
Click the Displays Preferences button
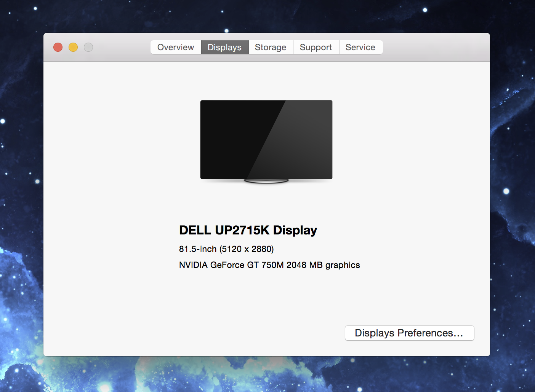pos(409,333)
